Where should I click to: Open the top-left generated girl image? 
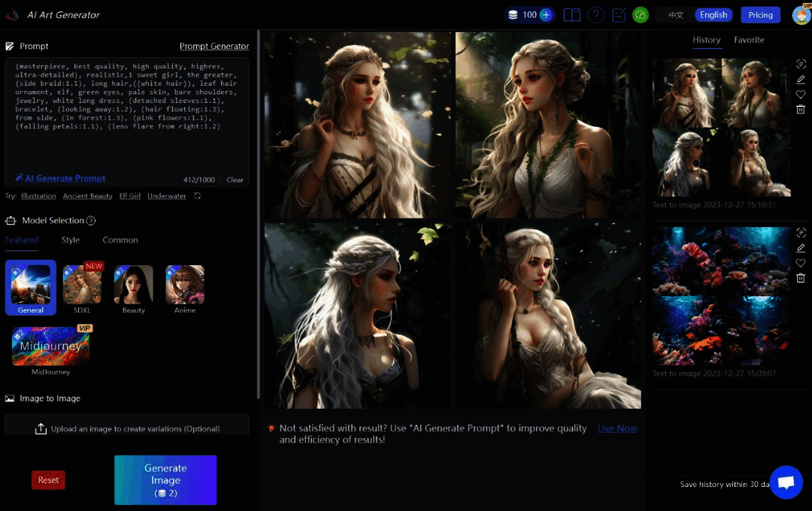point(358,125)
